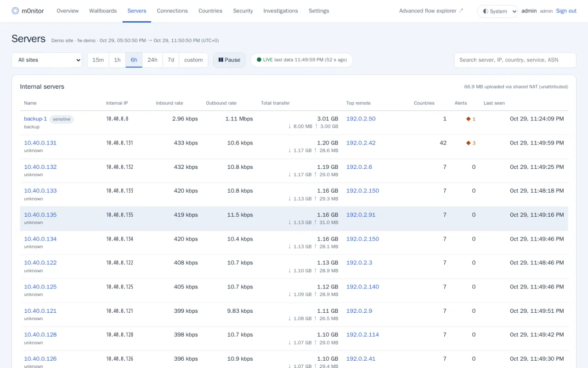Screen dimensions: 588x368
Task: Click the sensitive tag on backup-1
Action: 62,119
